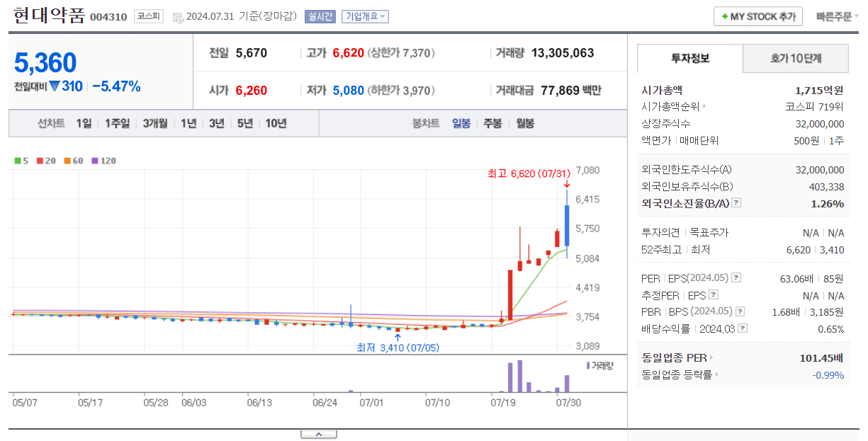Click the help icon next to 추정PER EPS
The height and width of the screenshot is (441, 868).
[x=714, y=295]
